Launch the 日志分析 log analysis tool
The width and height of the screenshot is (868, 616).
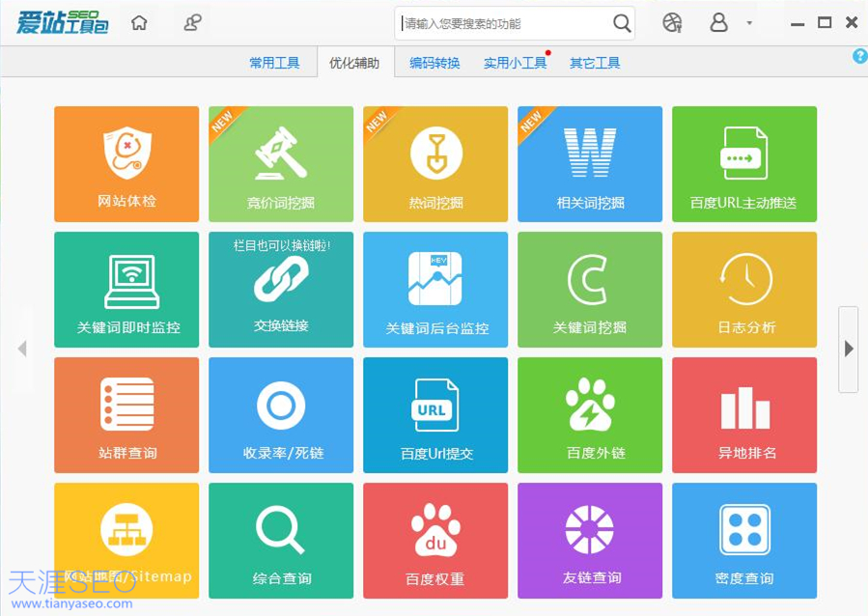743,290
